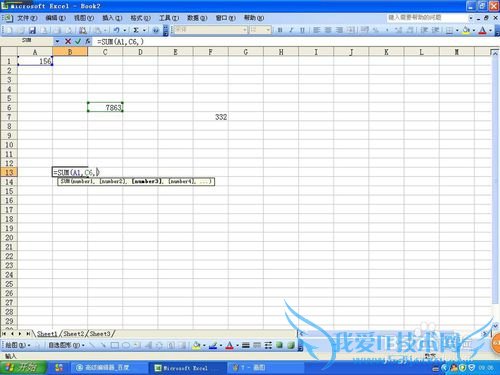This screenshot has width=500, height=375.
Task: Click the AutoSum sigma icon
Action: pyautogui.click(x=136, y=30)
